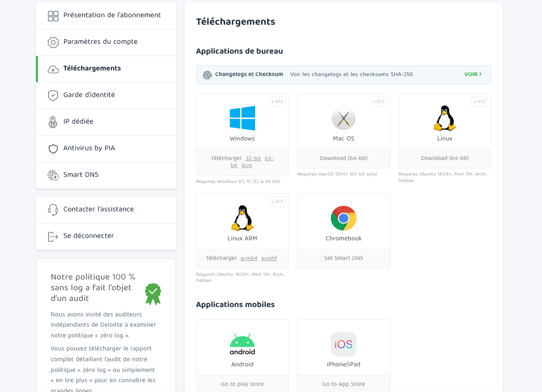Viewport: 542px width, 392px height.
Task: Click the iOS logo icon
Action: tap(343, 344)
